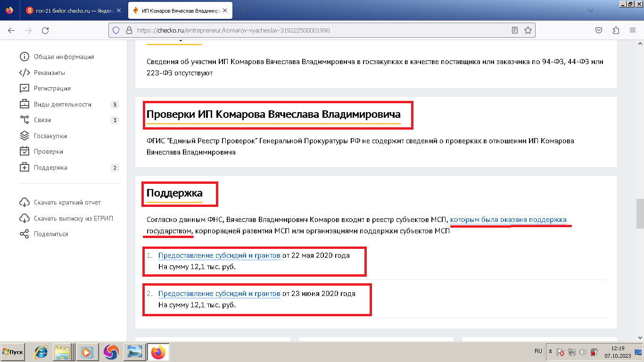Toggle Reader View icon in address bar

pyautogui.click(x=515, y=30)
